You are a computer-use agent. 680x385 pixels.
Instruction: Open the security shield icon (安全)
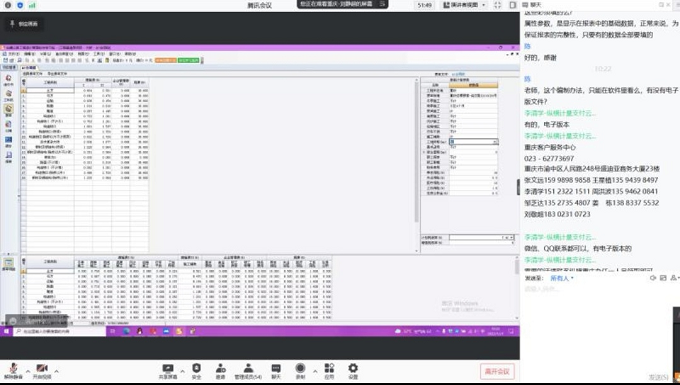coord(196,371)
